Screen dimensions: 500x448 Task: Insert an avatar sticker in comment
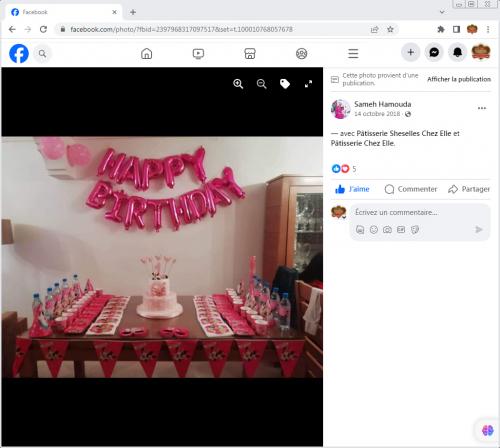coord(360,229)
